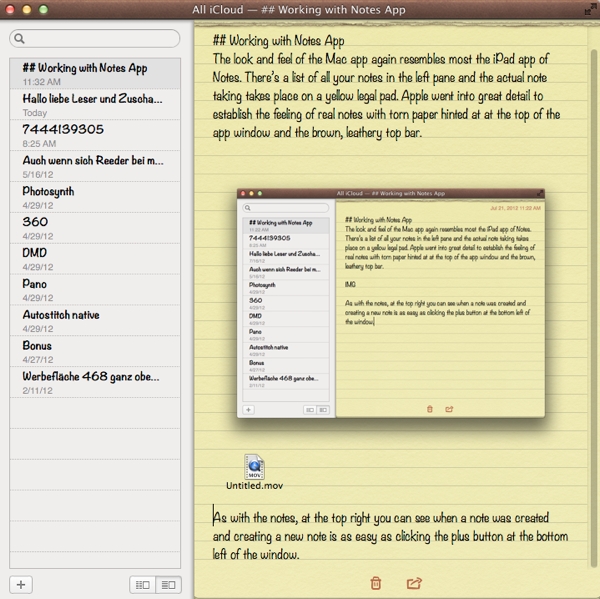Click the red close window button
The height and width of the screenshot is (599, 600).
tap(10, 9)
